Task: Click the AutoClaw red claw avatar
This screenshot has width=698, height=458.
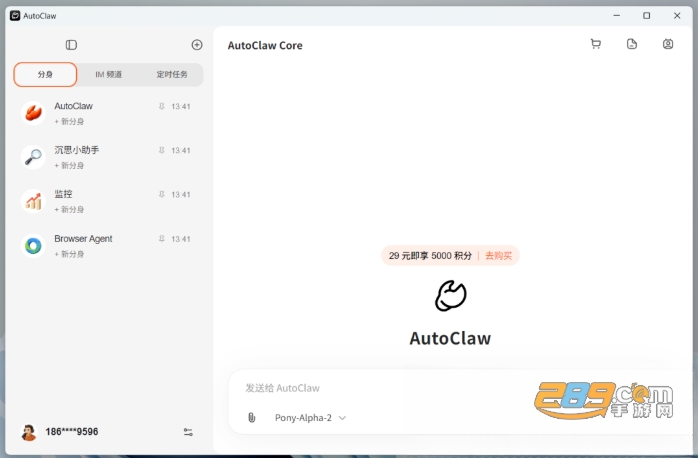Action: 33,113
